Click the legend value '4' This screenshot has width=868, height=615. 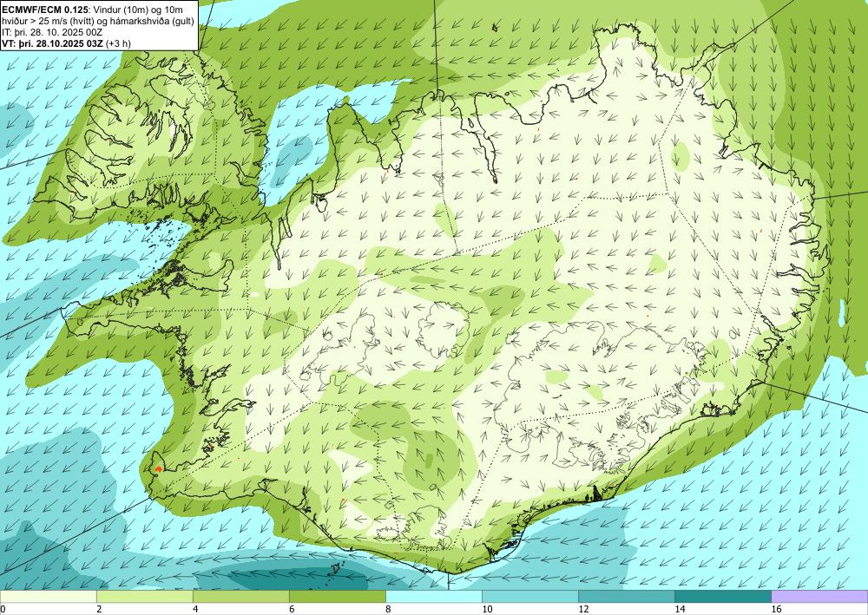(x=196, y=609)
